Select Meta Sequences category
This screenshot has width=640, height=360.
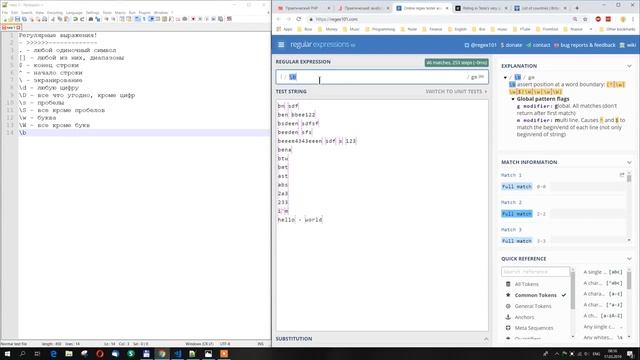(x=533, y=328)
